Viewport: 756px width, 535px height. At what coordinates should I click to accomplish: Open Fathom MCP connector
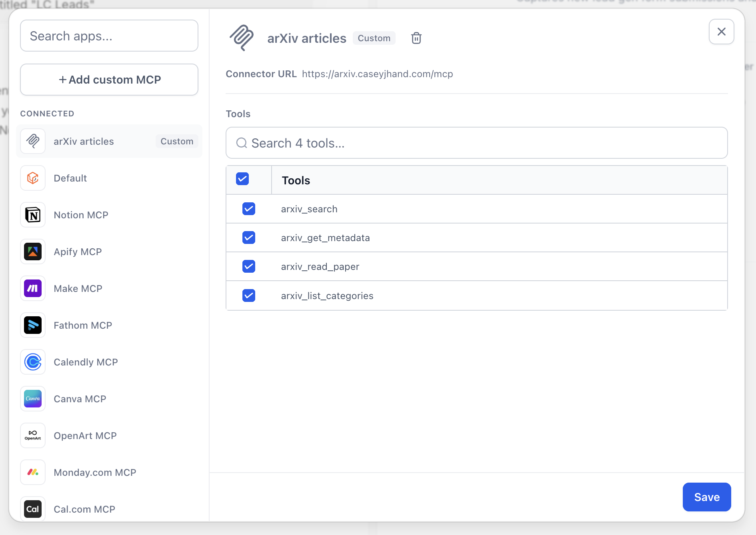(x=109, y=325)
